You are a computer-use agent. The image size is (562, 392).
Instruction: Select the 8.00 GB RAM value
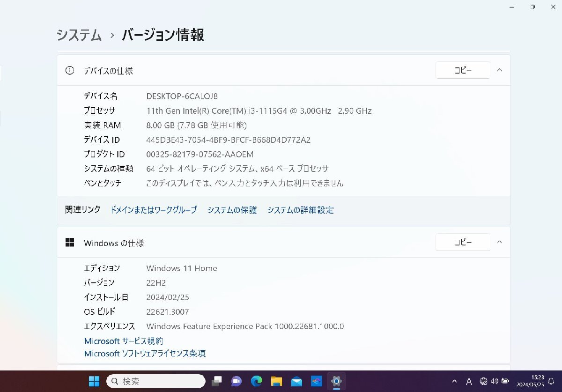(x=197, y=125)
